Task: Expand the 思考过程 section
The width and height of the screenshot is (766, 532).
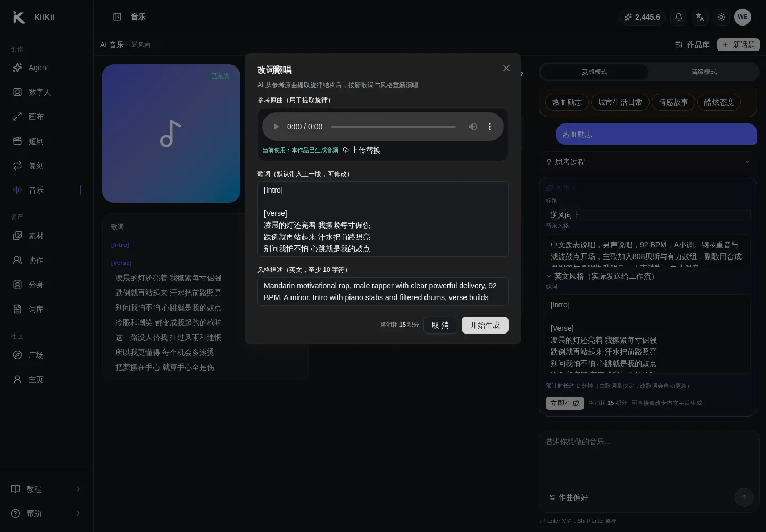Action: tap(648, 162)
